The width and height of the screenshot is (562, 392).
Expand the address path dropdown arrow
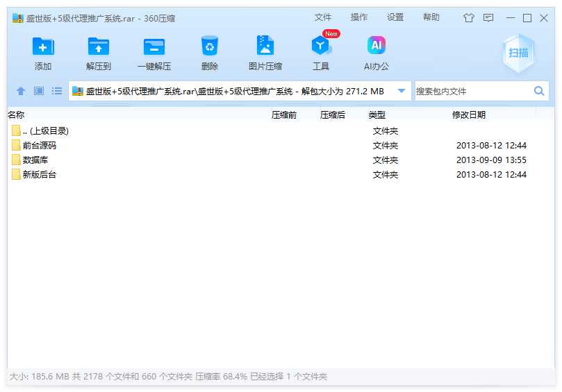click(402, 91)
